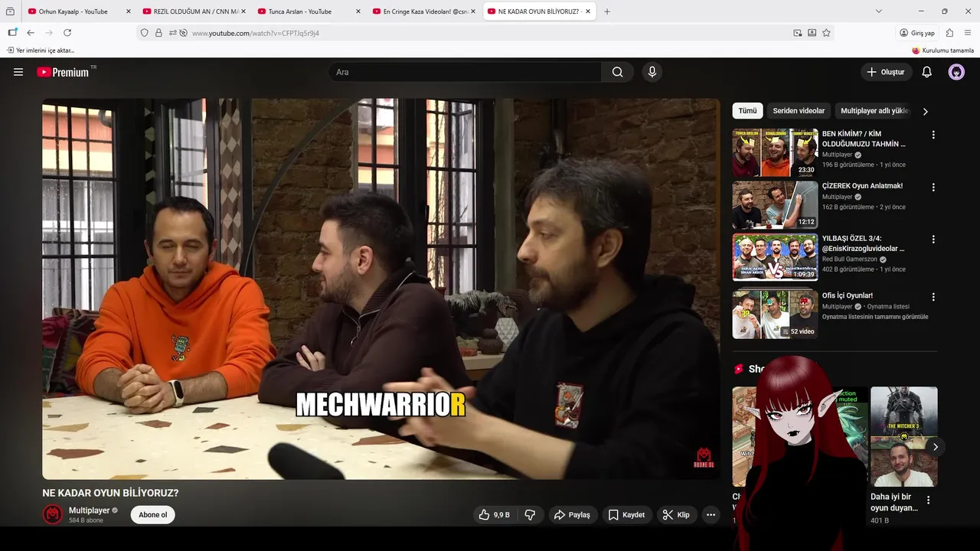Open a new browser tab
980x551 pixels.
click(607, 11)
